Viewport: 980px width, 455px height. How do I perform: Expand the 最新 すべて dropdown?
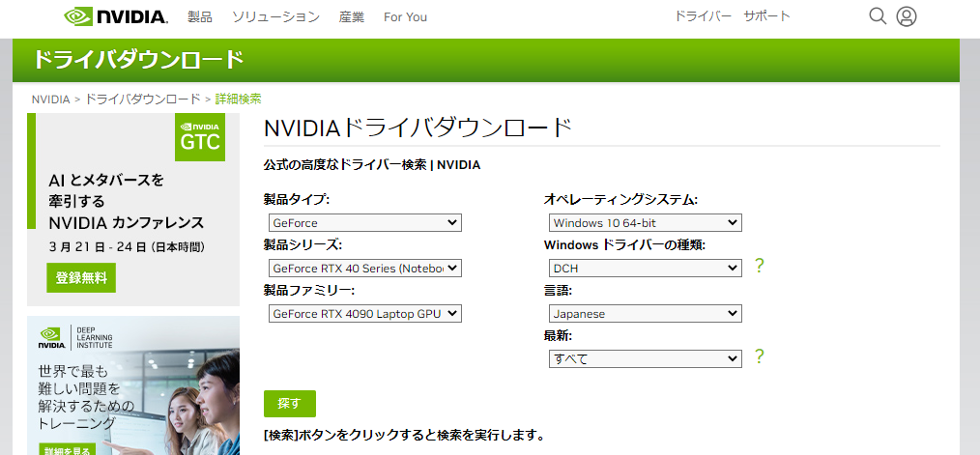click(646, 358)
